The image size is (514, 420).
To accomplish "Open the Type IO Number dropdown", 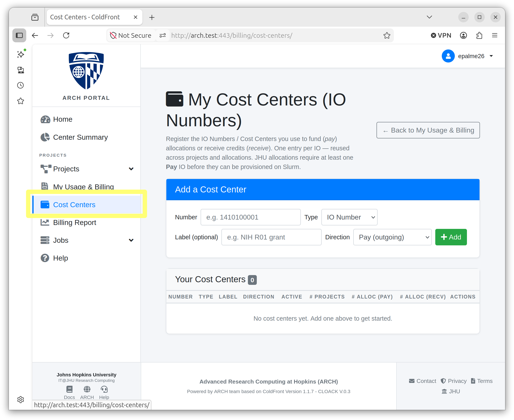I will 349,217.
